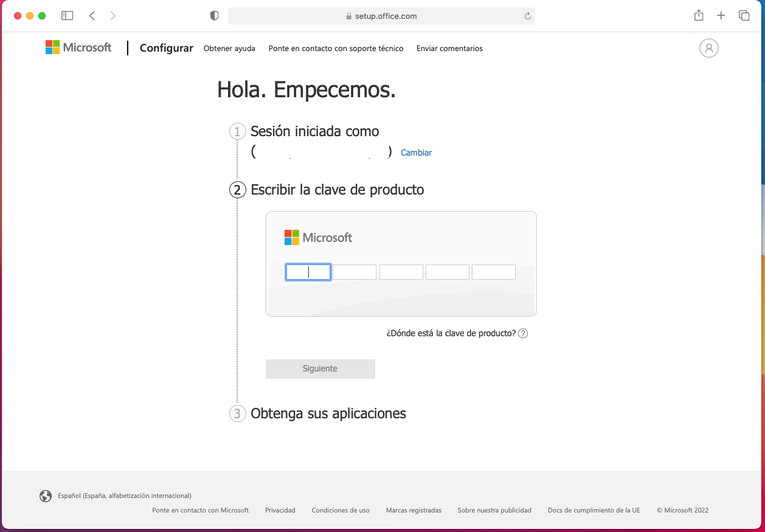The image size is (765, 532).
Task: Click the Sesión iniciada como step heading
Action: [315, 131]
